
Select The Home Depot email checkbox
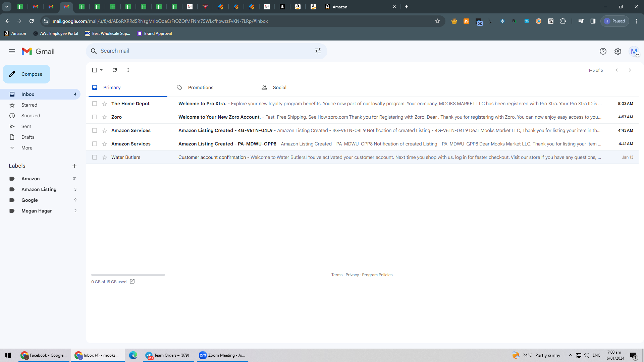click(95, 104)
